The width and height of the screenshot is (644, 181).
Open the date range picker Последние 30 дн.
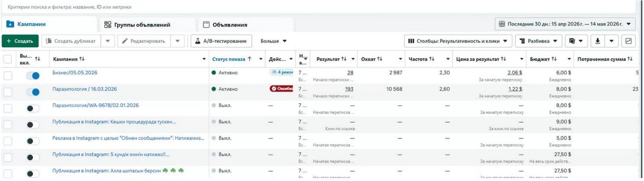pyautogui.click(x=565, y=24)
